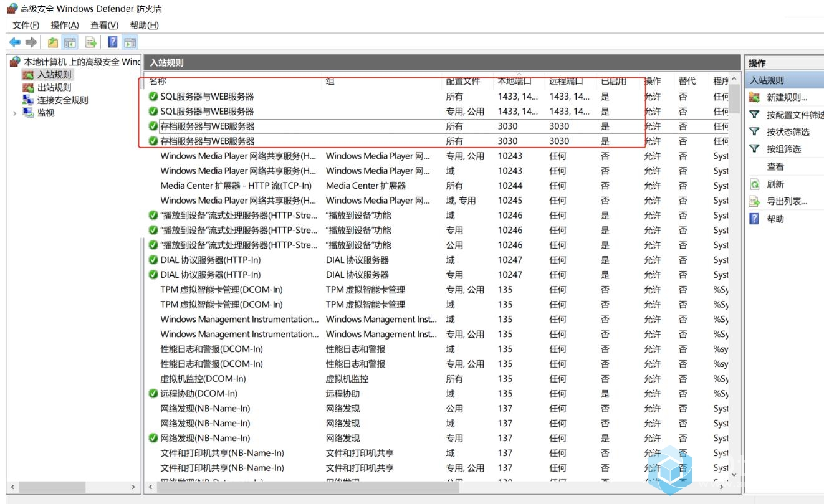The width and height of the screenshot is (824, 504).
Task: Click local port cell 10244
Action: pos(510,186)
